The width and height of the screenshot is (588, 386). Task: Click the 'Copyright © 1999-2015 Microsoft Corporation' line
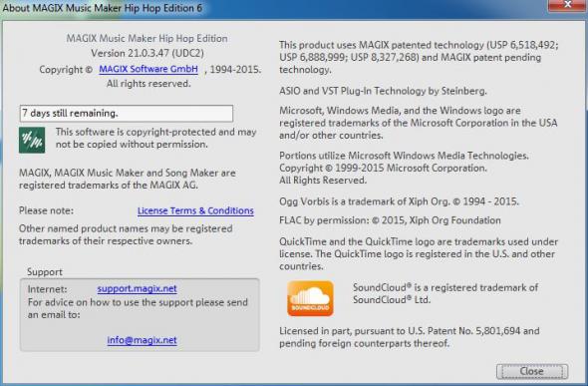pyautogui.click(x=383, y=168)
